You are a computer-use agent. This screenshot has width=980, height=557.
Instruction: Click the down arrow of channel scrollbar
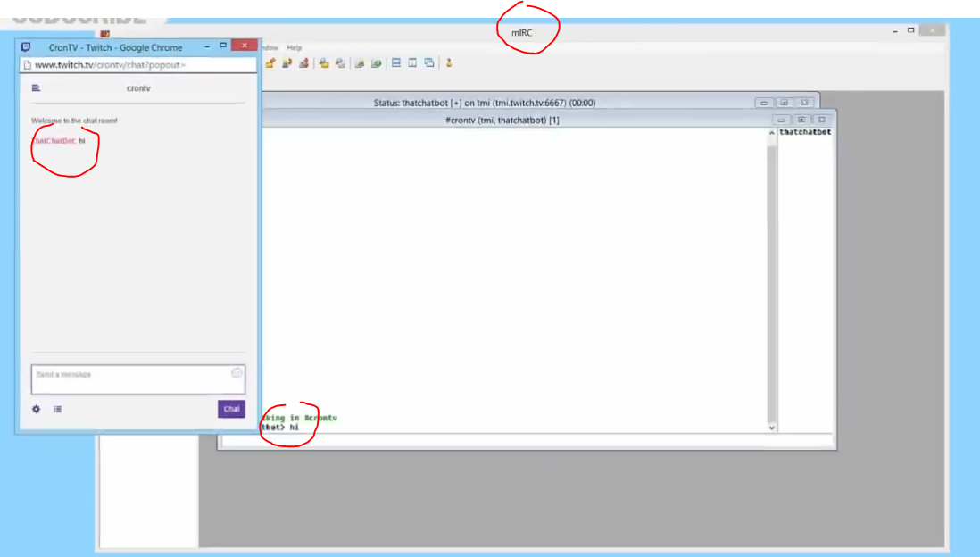772,428
